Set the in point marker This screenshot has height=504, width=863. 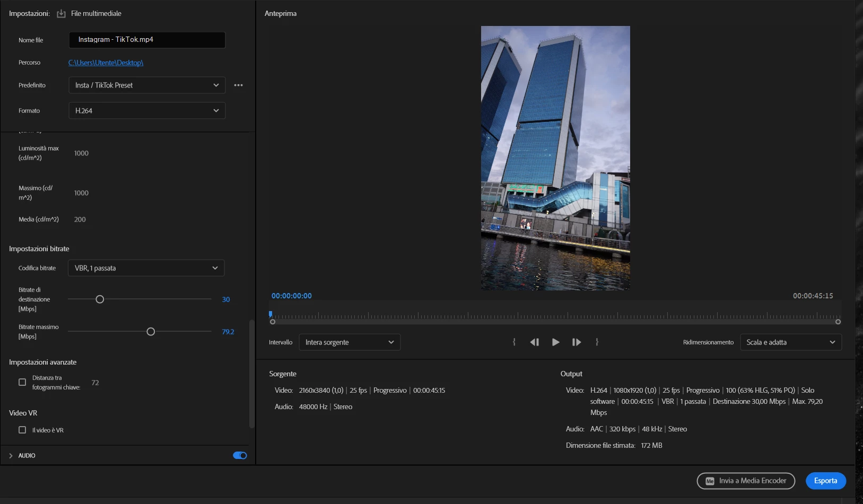514,342
